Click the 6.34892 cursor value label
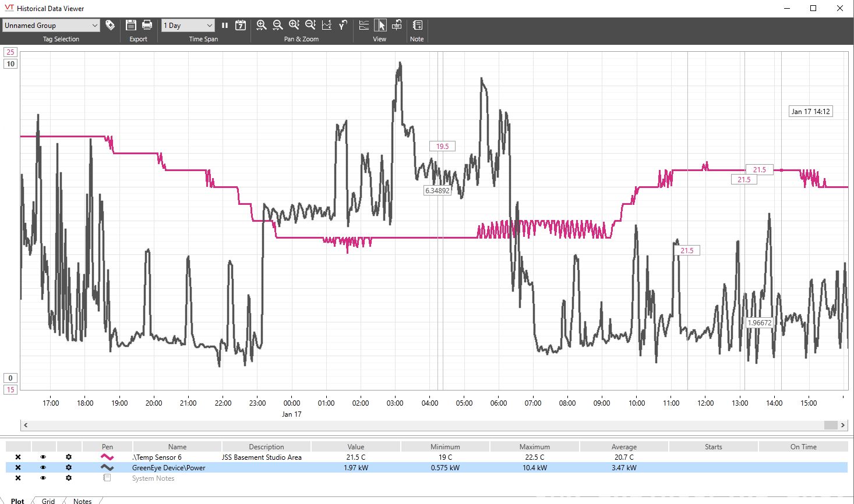This screenshot has width=854, height=504. pyautogui.click(x=437, y=190)
